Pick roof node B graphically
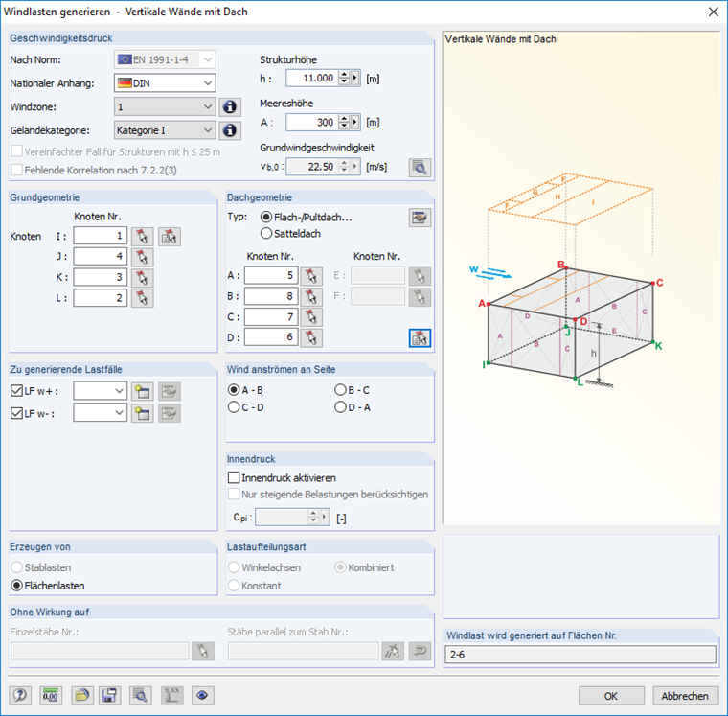Viewport: 728px width, 716px height. pyautogui.click(x=311, y=296)
